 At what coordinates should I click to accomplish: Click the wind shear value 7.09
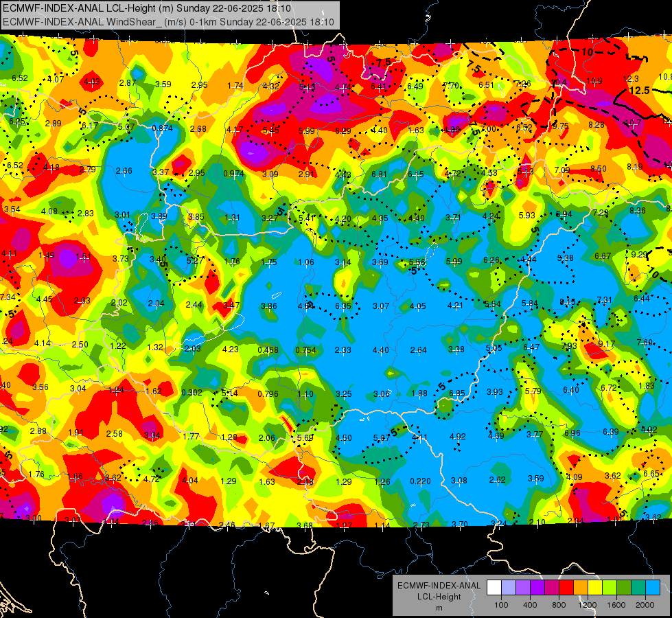[562, 170]
